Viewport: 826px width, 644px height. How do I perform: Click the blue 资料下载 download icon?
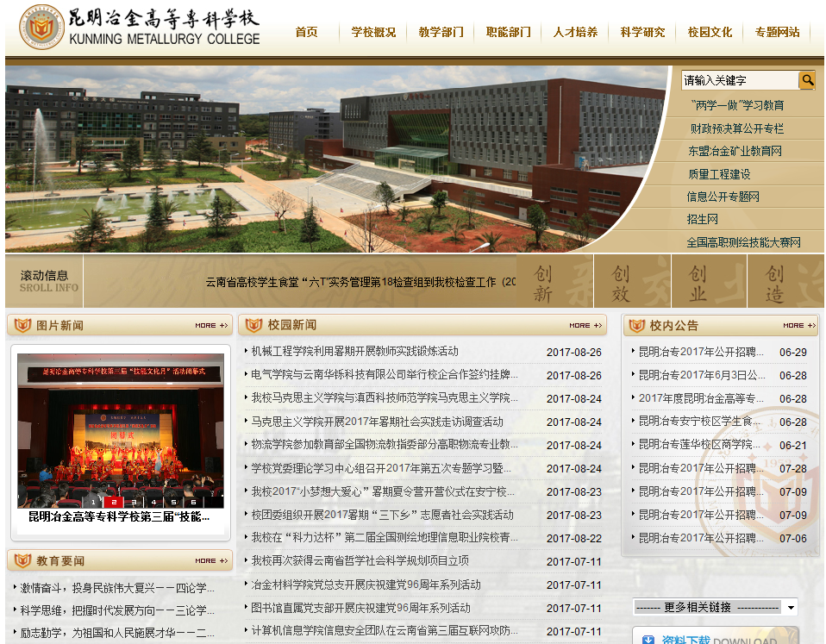[647, 639]
